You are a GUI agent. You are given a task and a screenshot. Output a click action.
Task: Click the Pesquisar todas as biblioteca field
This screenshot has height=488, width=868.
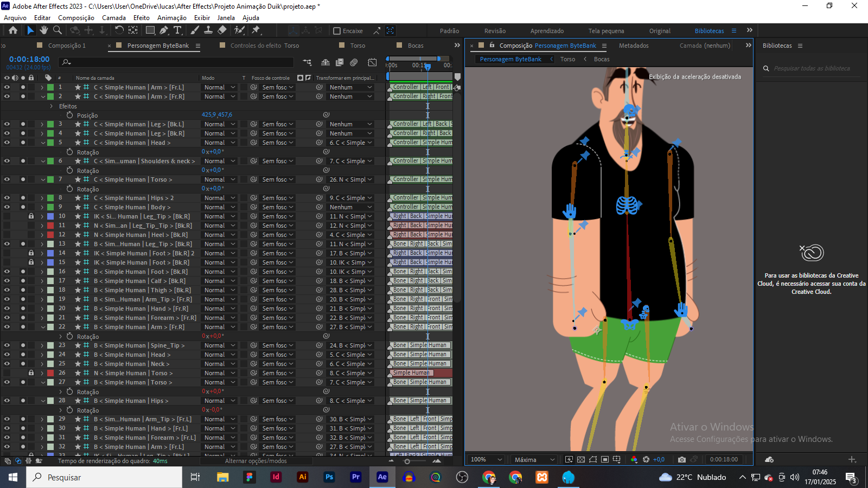click(812, 68)
